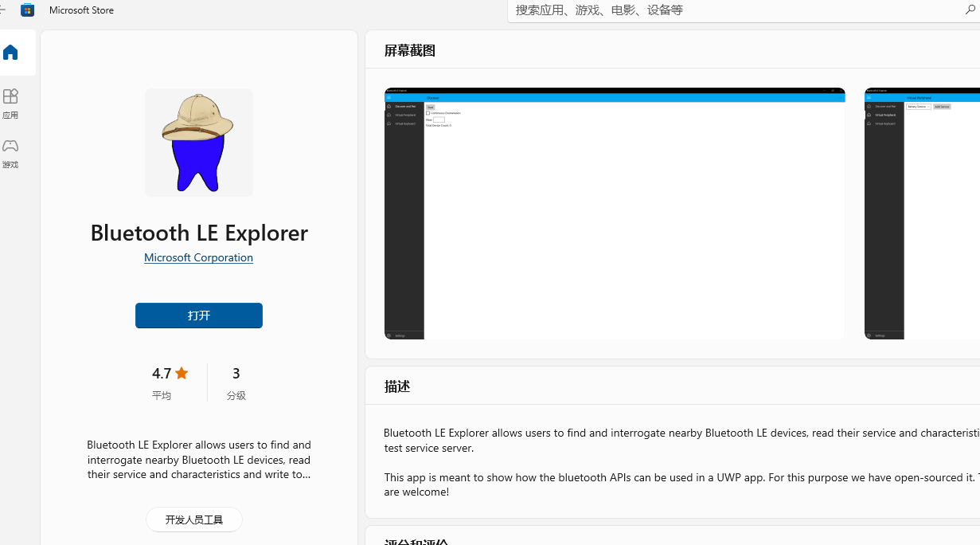Open the Games (游戏) section
The image size is (980, 545).
[x=10, y=153]
